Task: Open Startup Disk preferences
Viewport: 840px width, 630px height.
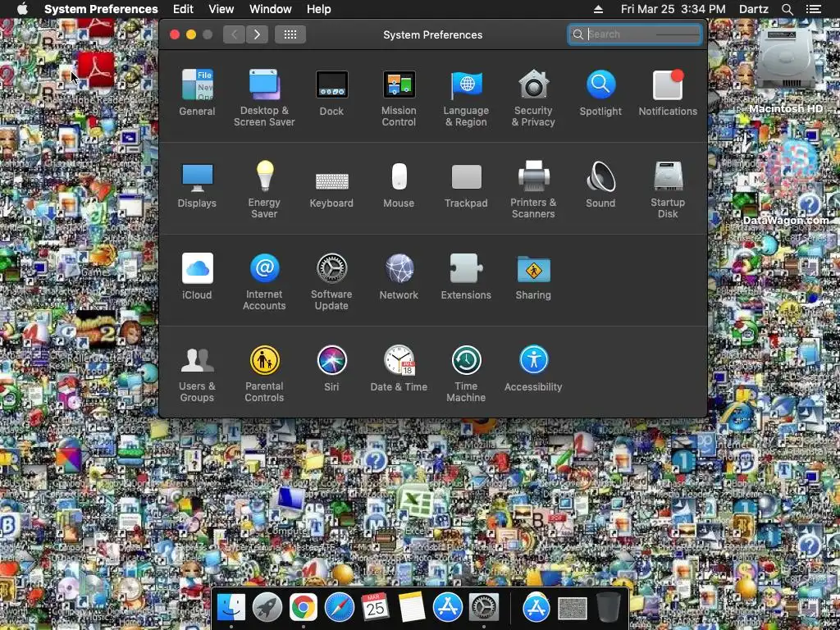Action: click(668, 189)
